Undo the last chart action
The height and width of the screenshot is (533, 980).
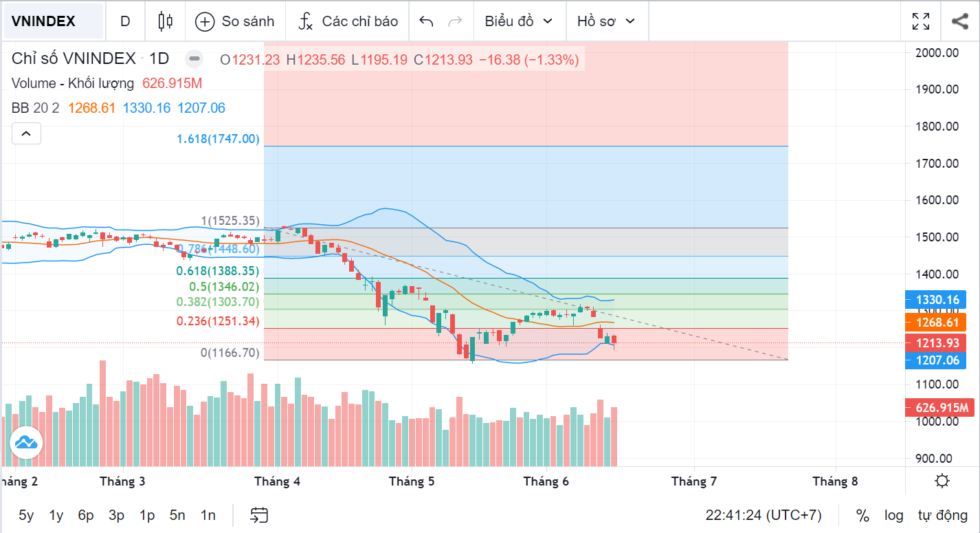(426, 21)
